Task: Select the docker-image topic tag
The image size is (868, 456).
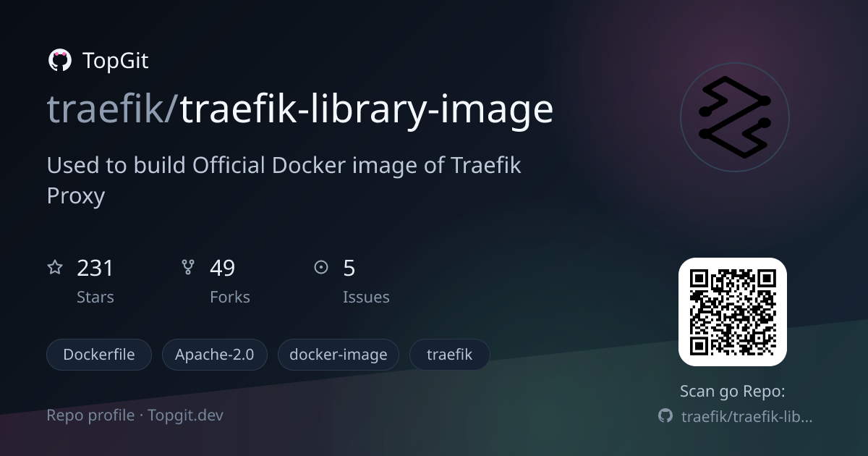Action: (339, 355)
